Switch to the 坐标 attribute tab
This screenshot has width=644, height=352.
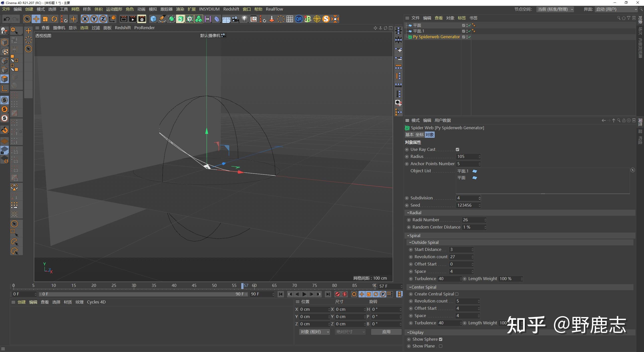(x=419, y=135)
